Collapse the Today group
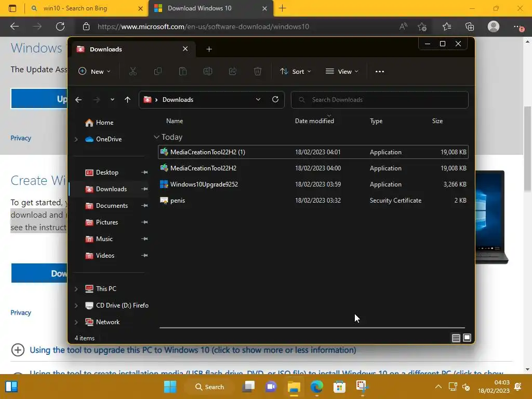The image size is (532, 399). pyautogui.click(x=156, y=137)
